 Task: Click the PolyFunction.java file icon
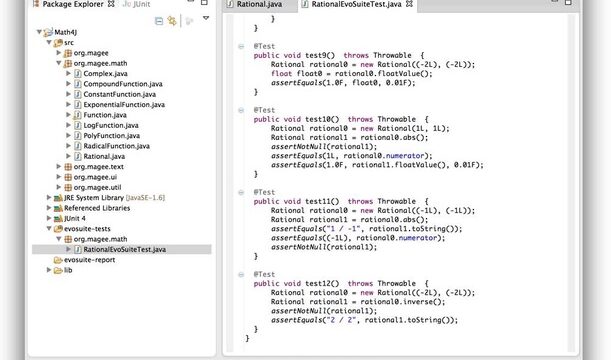(78, 136)
